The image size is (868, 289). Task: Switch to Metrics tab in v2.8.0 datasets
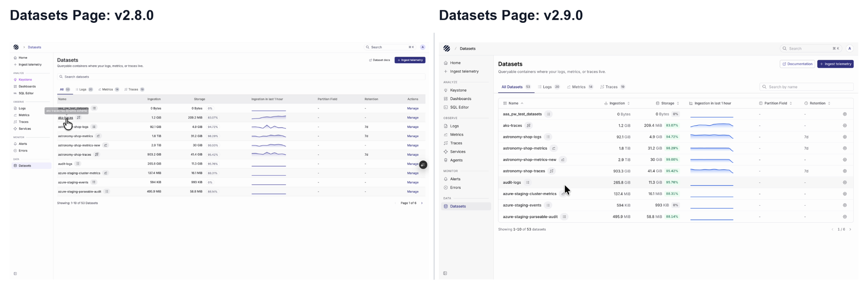(109, 90)
